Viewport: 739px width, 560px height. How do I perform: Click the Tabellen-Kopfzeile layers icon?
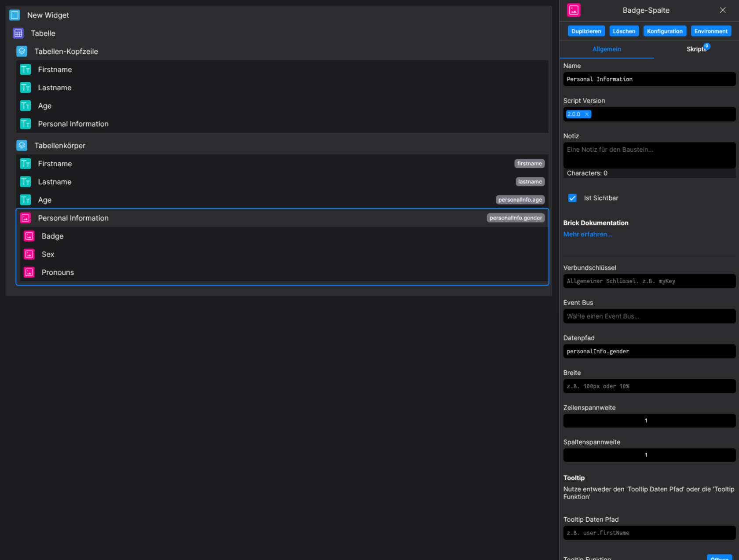tap(22, 51)
